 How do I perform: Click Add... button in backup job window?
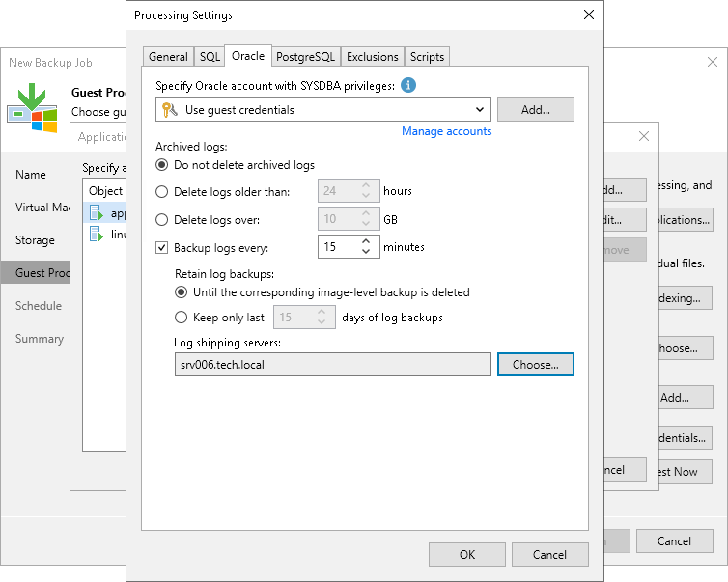pyautogui.click(x=686, y=398)
